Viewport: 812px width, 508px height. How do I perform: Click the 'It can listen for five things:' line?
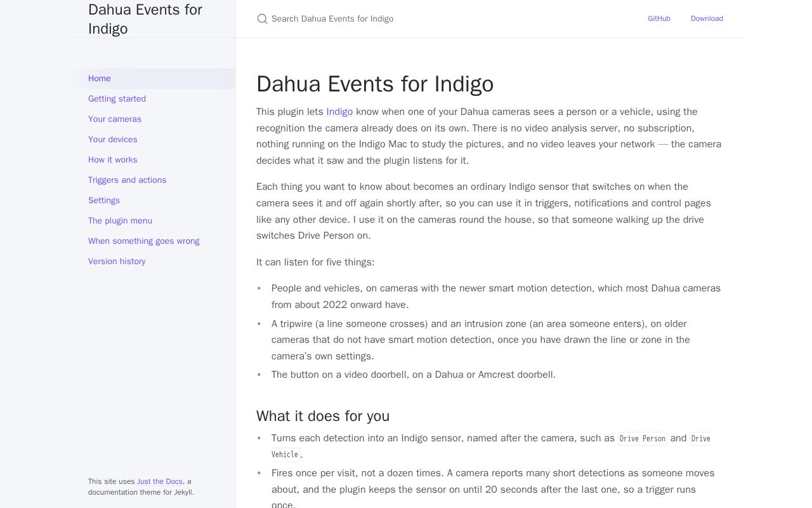315,262
